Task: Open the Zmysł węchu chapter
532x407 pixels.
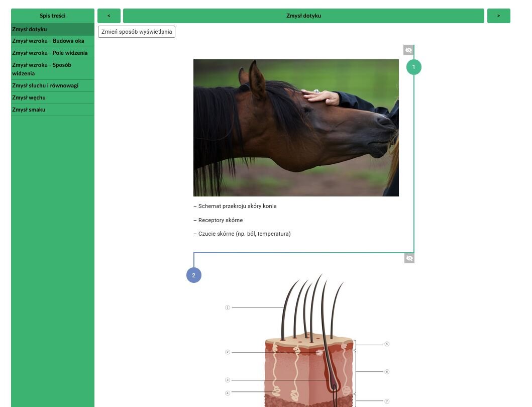Action: coord(29,97)
